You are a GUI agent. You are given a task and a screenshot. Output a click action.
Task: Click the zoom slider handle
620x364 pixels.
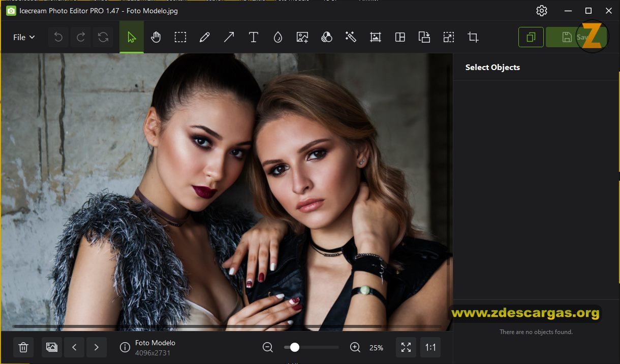tap(294, 347)
